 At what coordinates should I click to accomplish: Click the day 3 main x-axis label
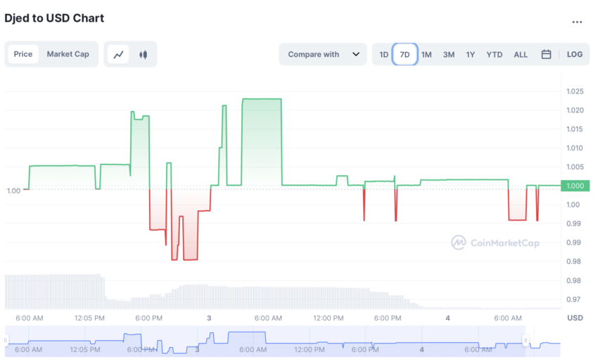209,318
